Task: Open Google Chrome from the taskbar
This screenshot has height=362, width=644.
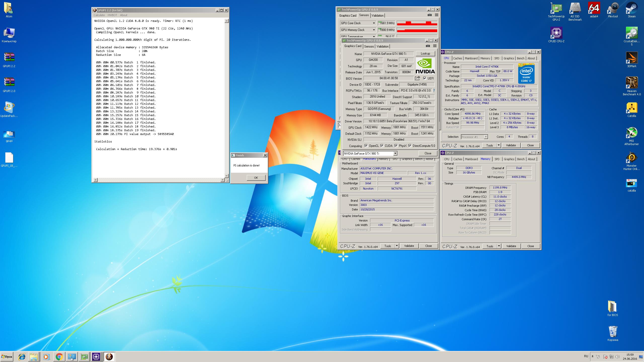Action: click(x=59, y=357)
